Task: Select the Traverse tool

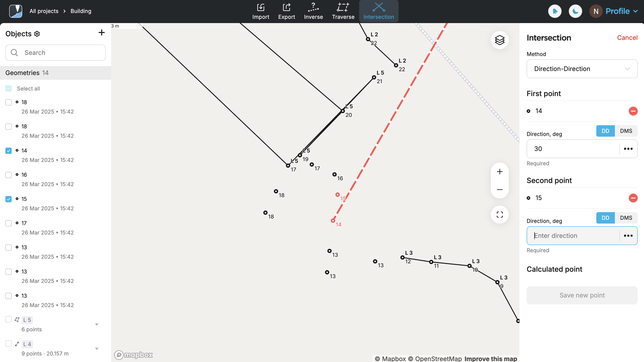Action: click(x=343, y=11)
